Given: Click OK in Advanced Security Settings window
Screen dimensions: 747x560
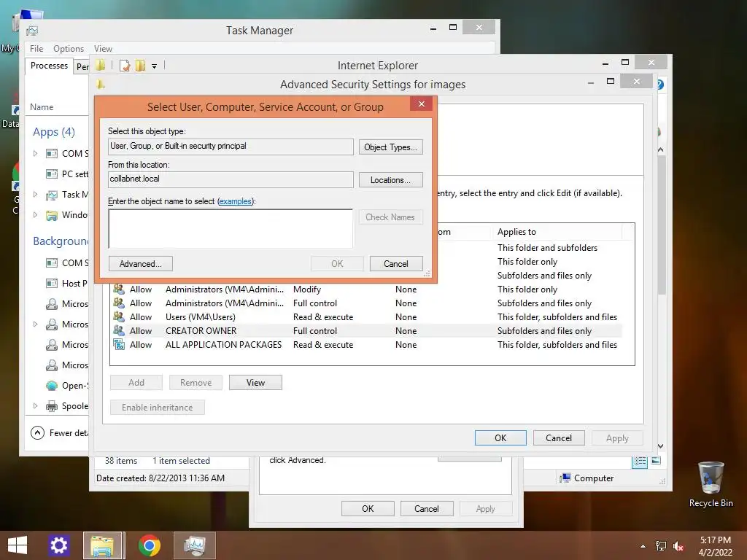Looking at the screenshot, I should point(500,438).
